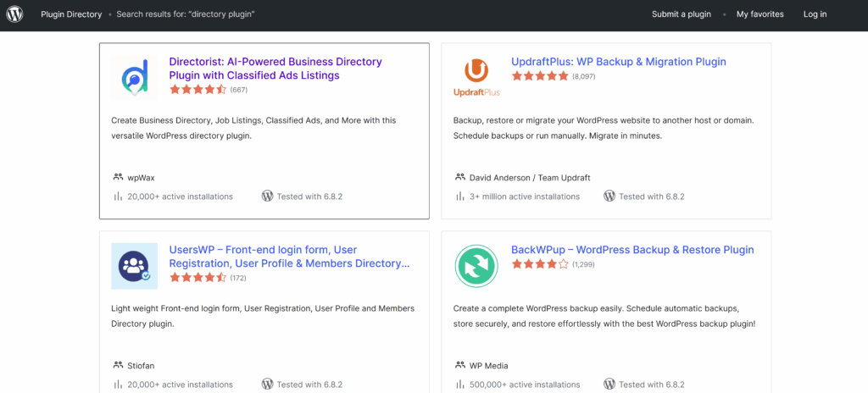Click the Directorist plugin logo
The image size is (868, 393).
[135, 77]
